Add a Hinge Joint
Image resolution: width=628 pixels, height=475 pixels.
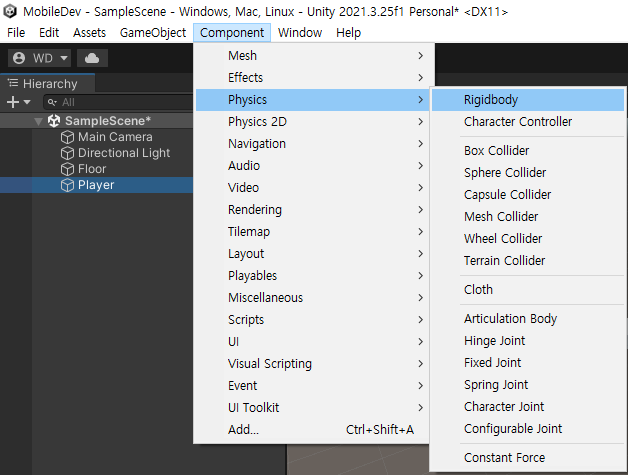528,341
